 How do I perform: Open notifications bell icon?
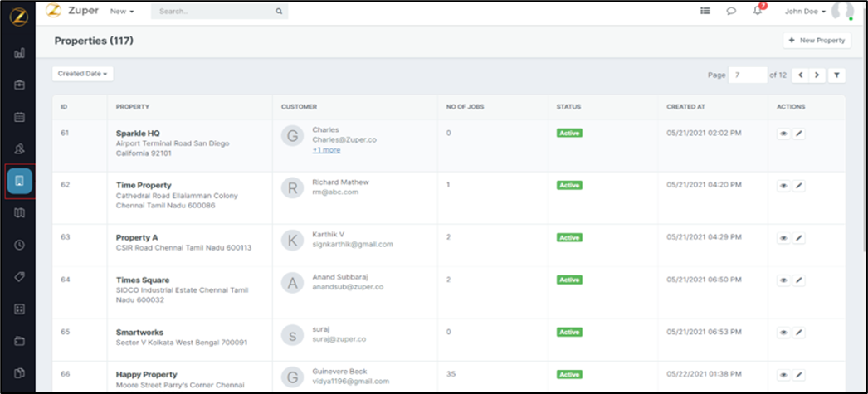758,11
